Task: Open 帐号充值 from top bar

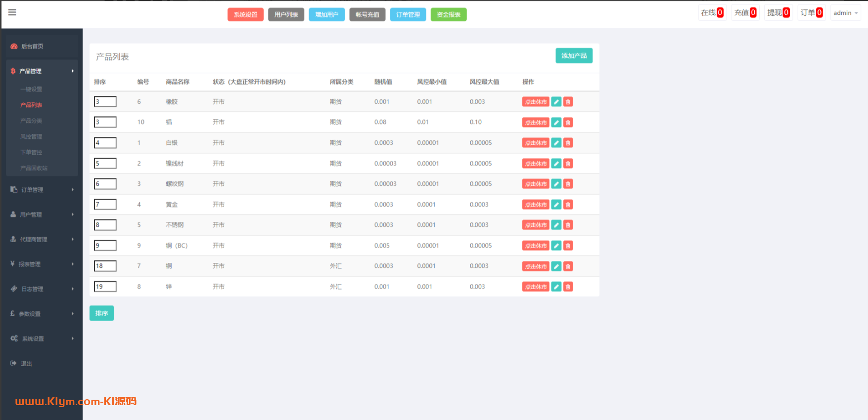Action: pyautogui.click(x=367, y=15)
